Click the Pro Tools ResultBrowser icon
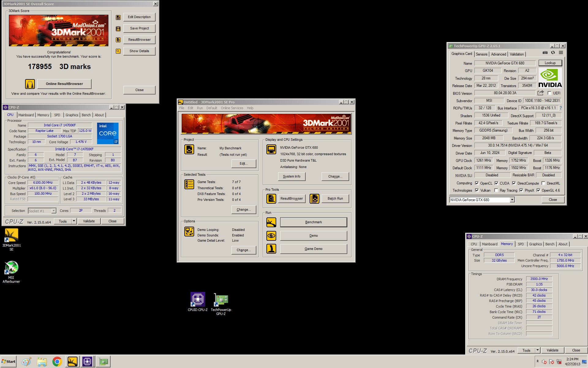Screen dimensions: 588x368 pos(271,199)
